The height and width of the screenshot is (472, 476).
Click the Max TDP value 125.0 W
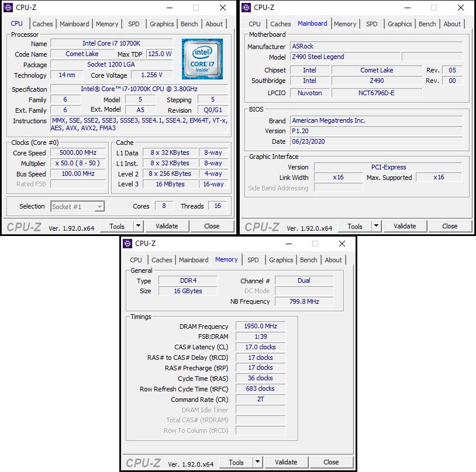pos(160,54)
